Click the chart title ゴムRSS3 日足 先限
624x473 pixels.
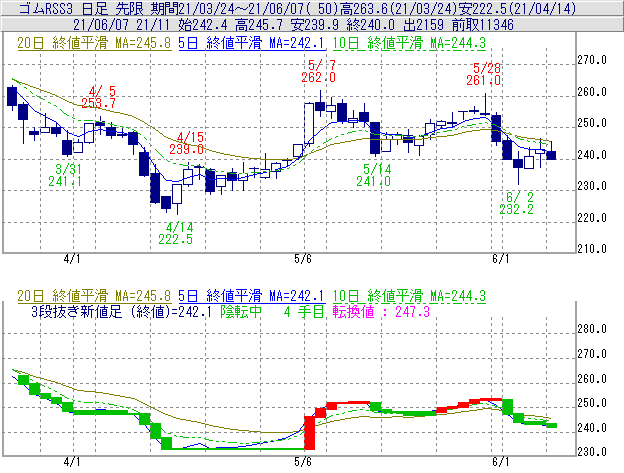click(x=82, y=8)
